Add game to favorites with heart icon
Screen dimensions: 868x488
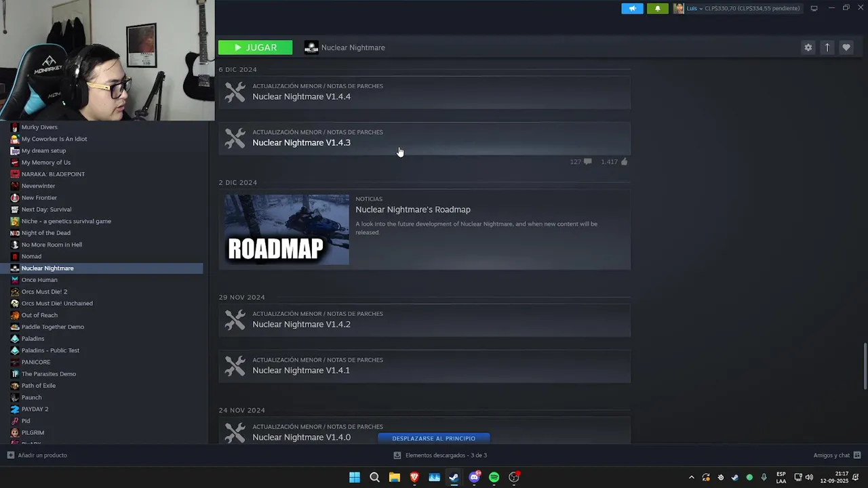click(846, 47)
